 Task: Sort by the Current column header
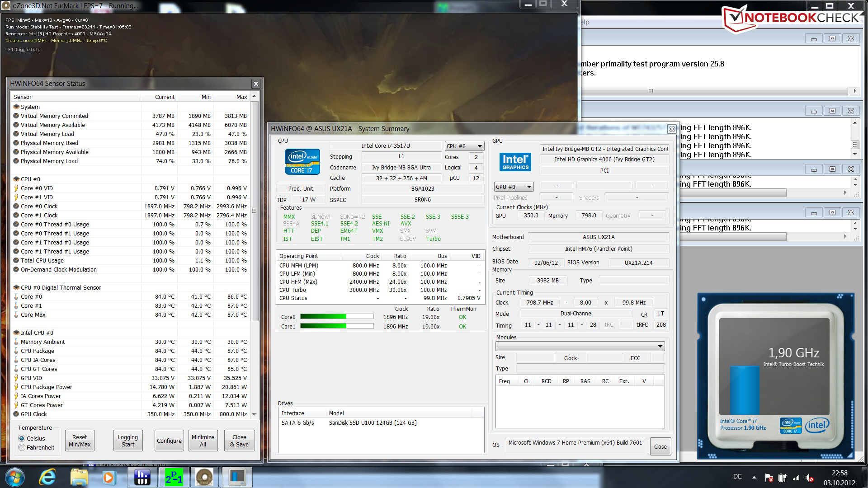[x=159, y=97]
